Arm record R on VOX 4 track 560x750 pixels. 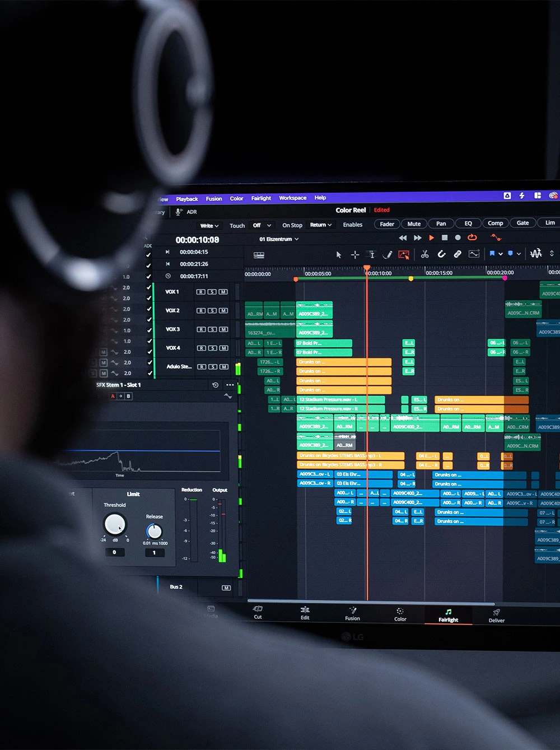(201, 348)
